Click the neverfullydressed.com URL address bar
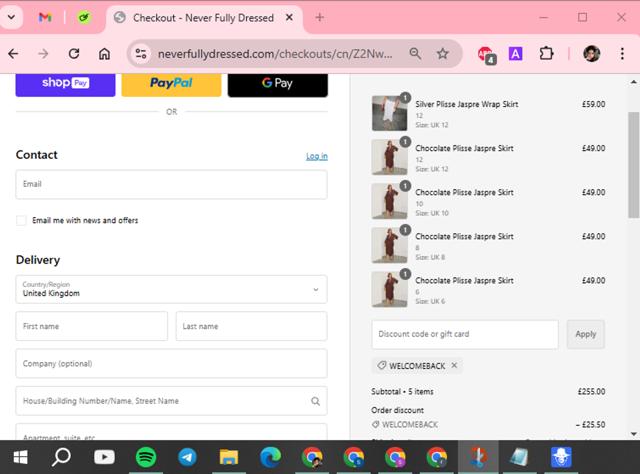This screenshot has height=474, width=640. (275, 54)
